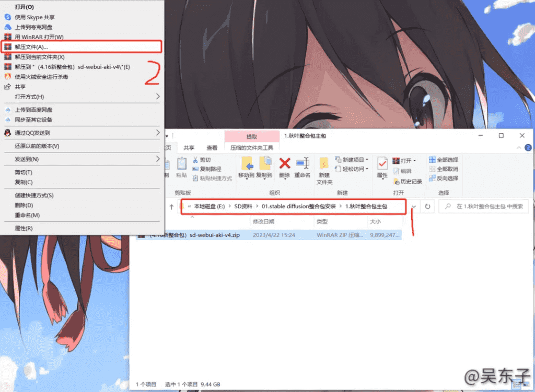Expand the Send To (发送到) submenu

78,159
